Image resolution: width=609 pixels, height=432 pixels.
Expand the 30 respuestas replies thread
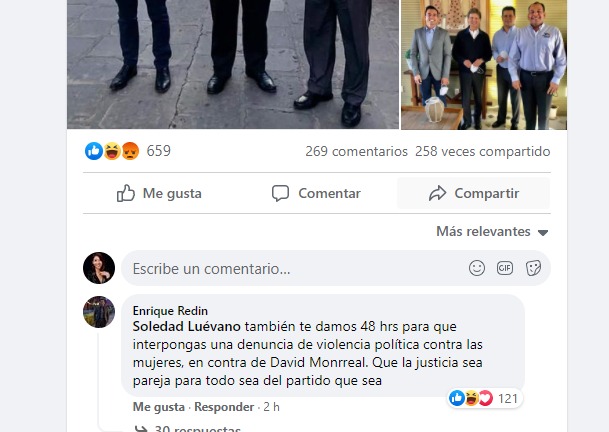[188, 428]
